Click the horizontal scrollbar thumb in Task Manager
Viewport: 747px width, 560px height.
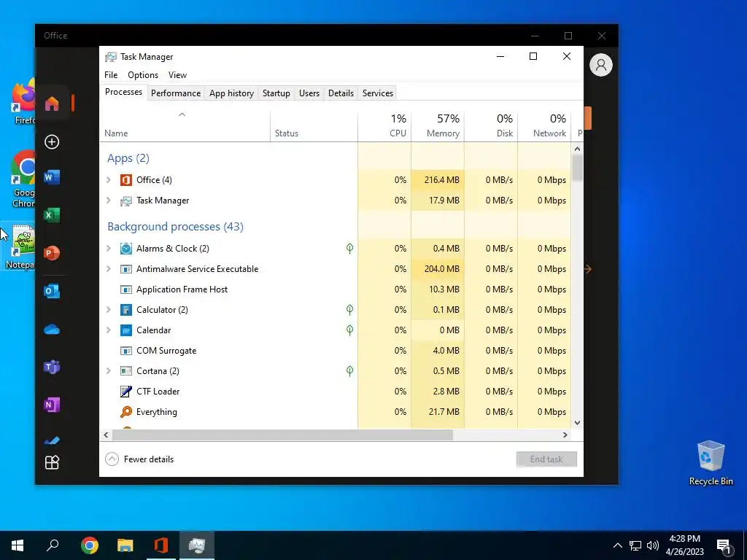(282, 435)
